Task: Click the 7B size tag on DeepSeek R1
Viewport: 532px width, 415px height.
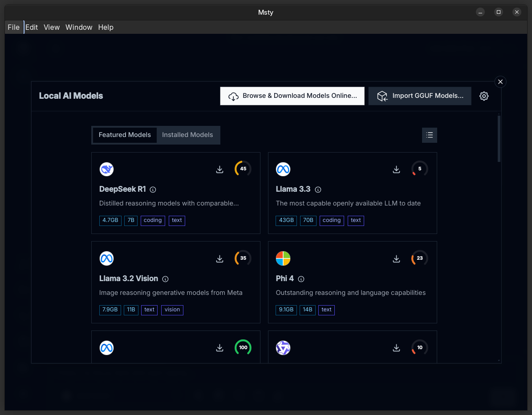Action: [x=131, y=220]
